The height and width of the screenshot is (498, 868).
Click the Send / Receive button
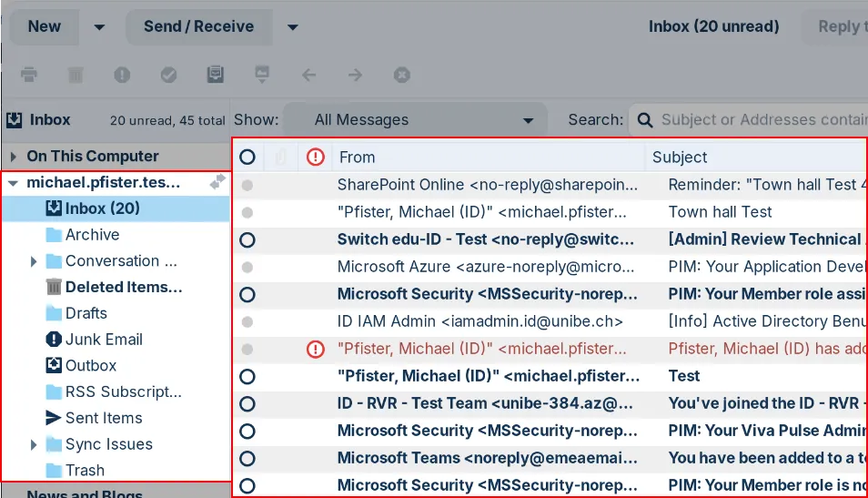[198, 26]
